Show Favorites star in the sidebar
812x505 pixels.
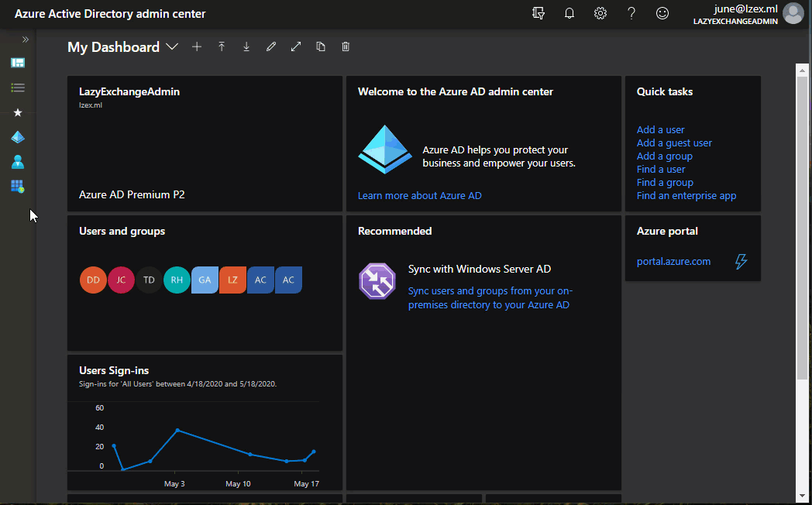18,112
